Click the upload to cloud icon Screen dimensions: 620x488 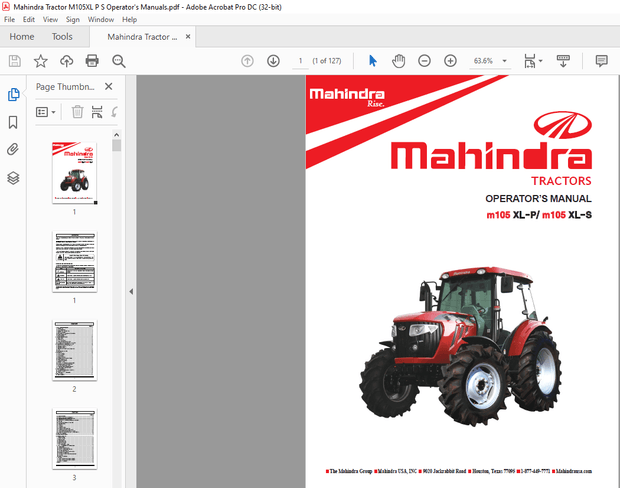(x=66, y=61)
